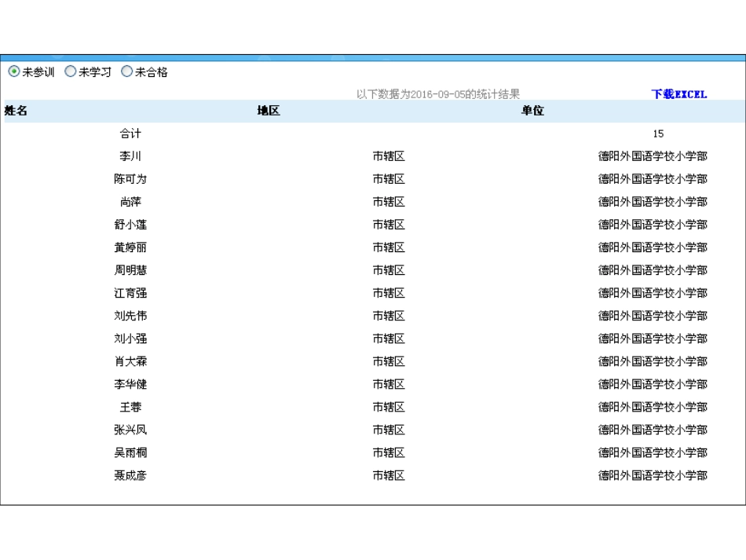Click the 合计 row label

(130, 134)
